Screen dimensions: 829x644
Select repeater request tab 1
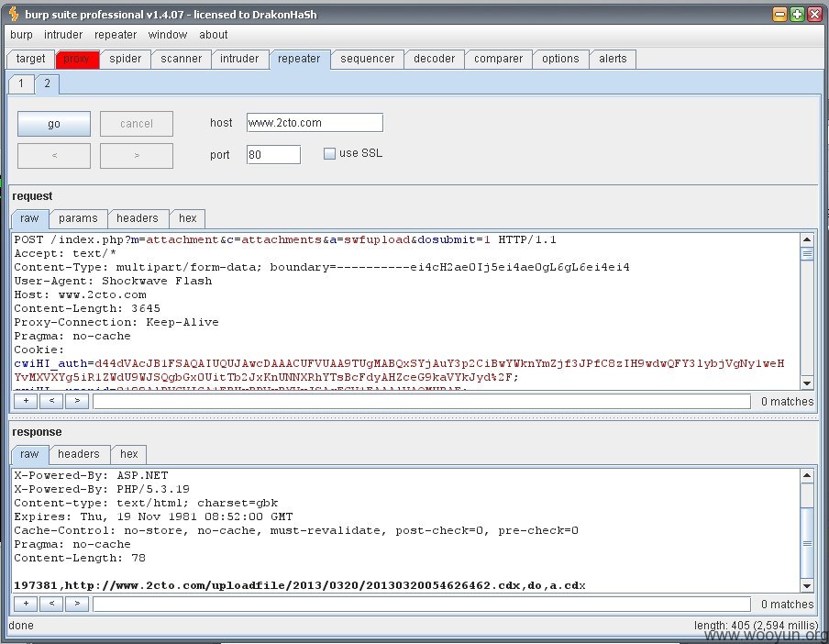point(21,83)
